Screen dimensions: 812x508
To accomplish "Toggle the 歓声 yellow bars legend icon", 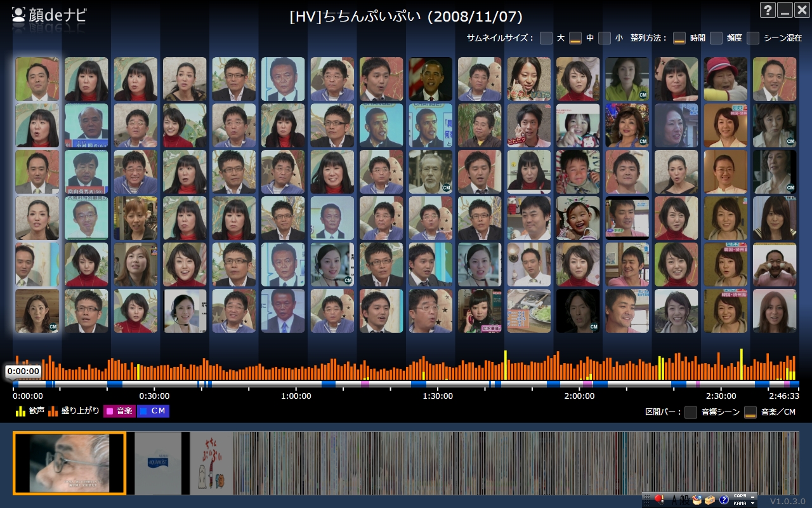I will point(20,411).
